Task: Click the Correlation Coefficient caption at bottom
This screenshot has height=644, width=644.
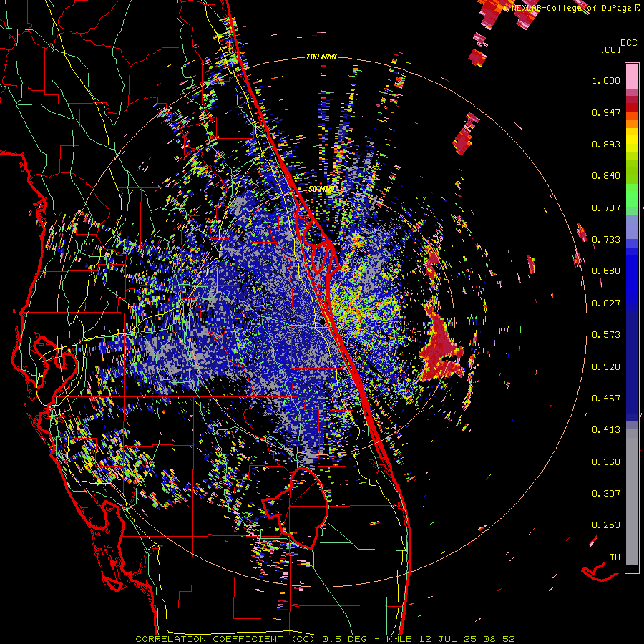Action: tap(325, 639)
